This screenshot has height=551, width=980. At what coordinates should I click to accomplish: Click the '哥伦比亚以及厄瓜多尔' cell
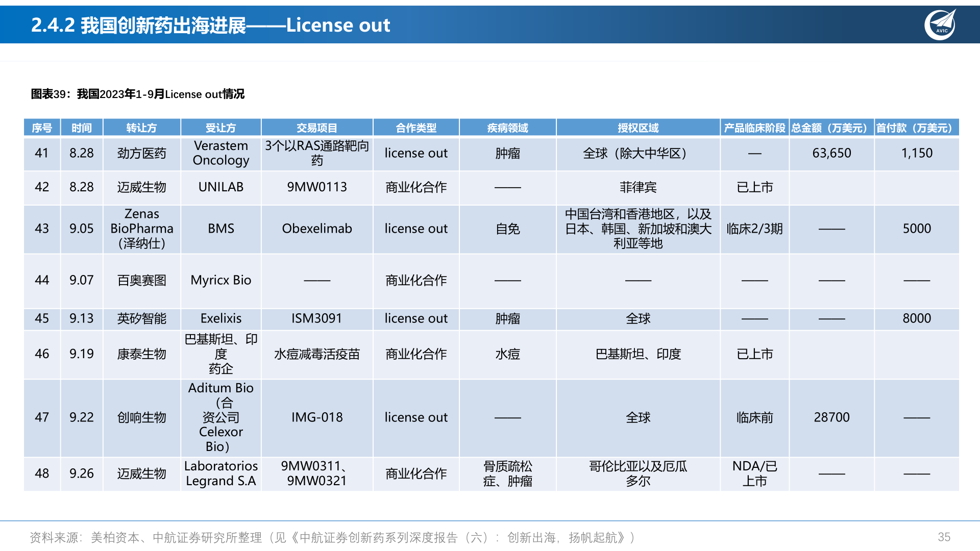click(x=638, y=473)
